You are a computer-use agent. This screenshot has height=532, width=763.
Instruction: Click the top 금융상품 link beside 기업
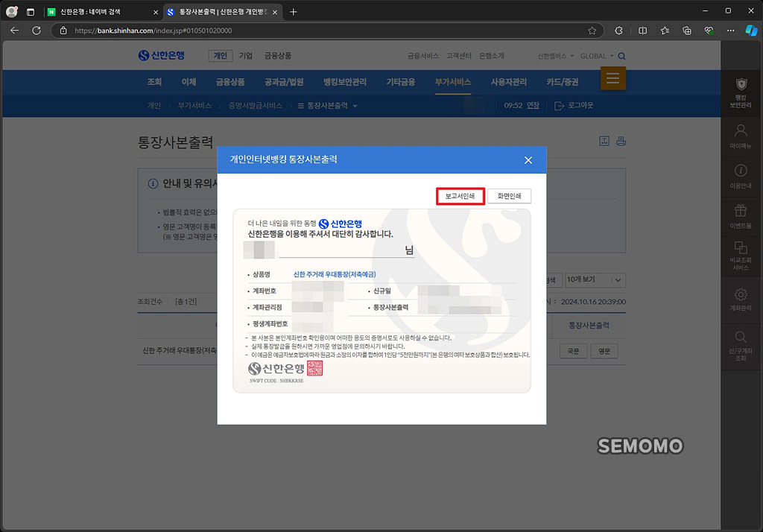click(x=278, y=55)
